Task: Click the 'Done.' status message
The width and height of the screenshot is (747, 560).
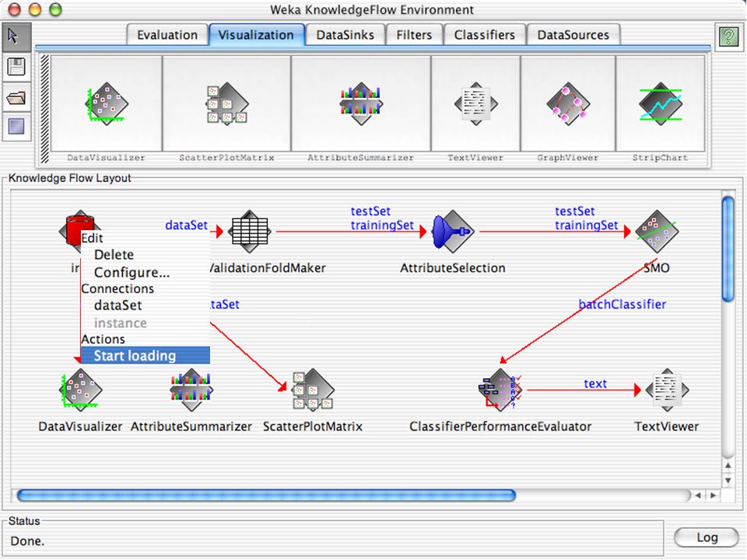Action: click(27, 541)
